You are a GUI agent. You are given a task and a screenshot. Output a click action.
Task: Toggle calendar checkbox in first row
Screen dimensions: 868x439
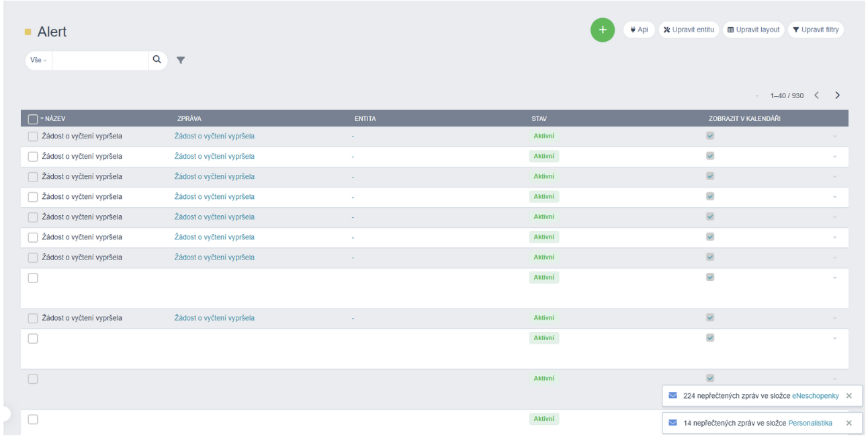pos(710,136)
